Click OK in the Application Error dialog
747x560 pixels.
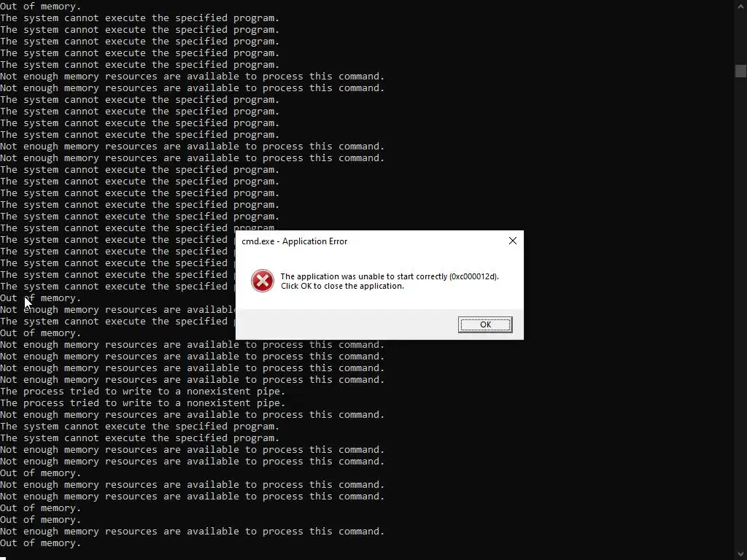(485, 324)
